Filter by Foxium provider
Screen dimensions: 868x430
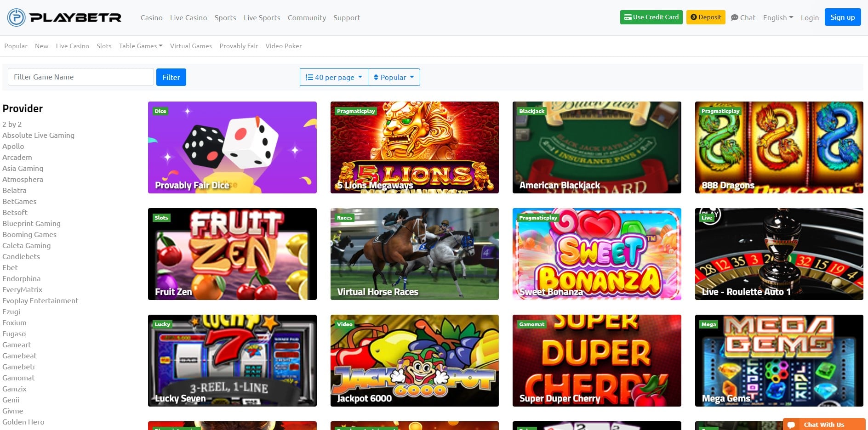[14, 322]
